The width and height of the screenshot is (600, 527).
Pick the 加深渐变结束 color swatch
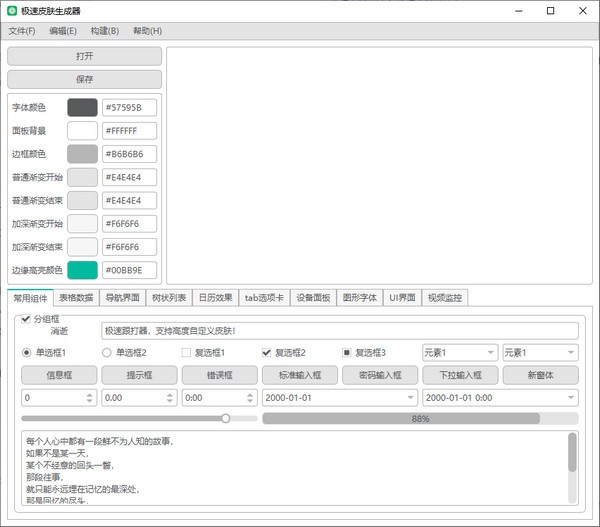tap(82, 247)
